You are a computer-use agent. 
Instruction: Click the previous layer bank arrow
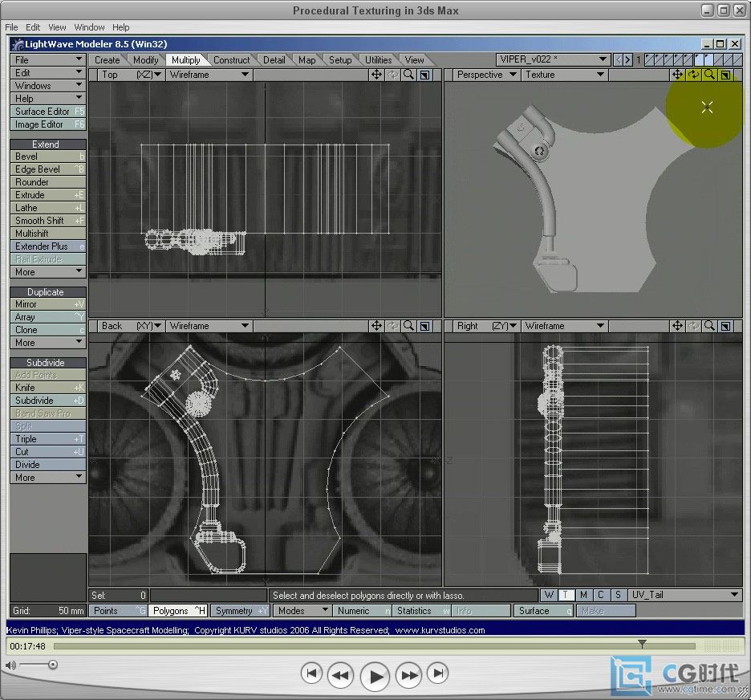(x=619, y=60)
